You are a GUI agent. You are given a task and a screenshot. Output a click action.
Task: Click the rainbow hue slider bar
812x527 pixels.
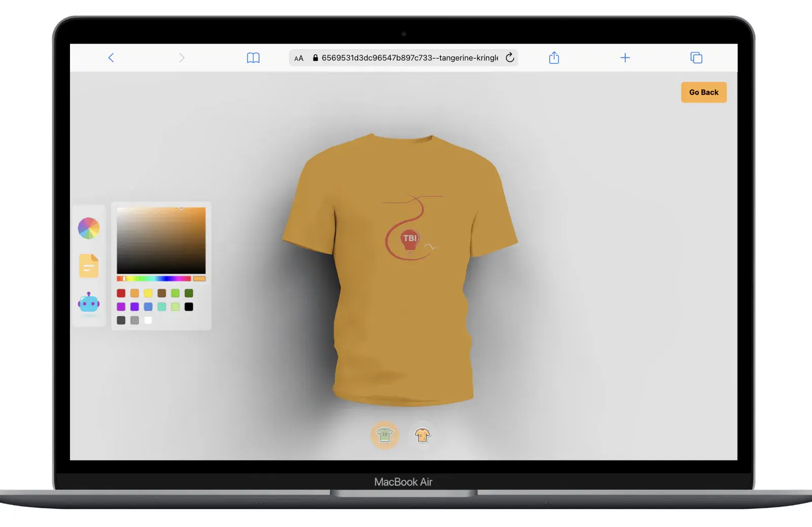154,278
